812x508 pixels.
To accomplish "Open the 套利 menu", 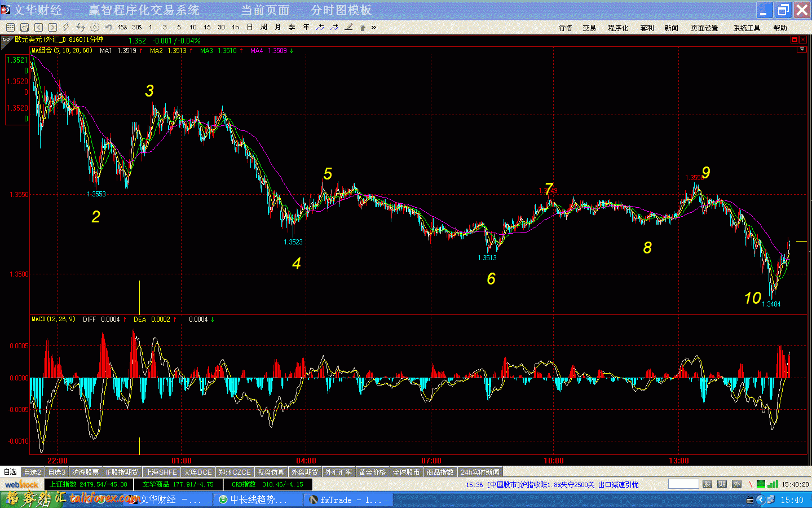I will point(647,28).
